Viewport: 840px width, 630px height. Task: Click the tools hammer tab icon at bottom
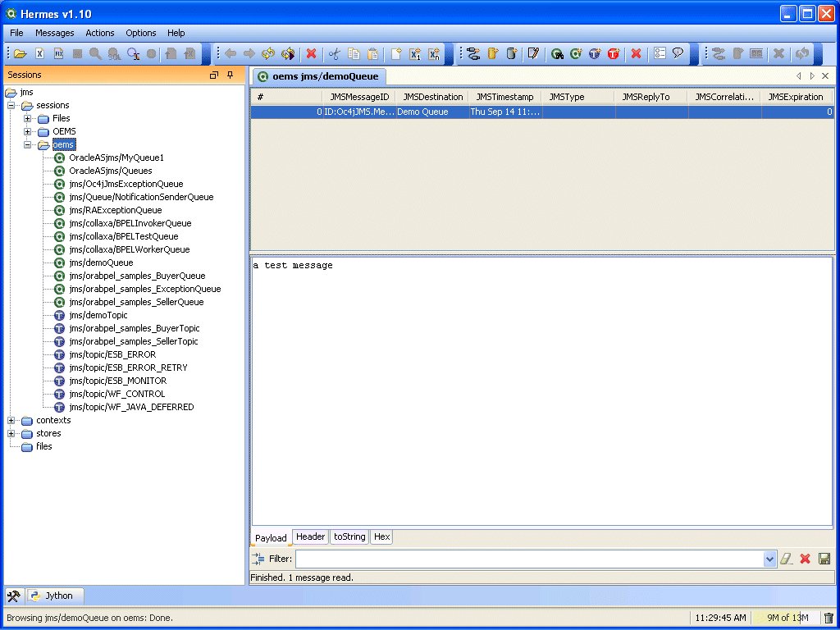pyautogui.click(x=14, y=596)
